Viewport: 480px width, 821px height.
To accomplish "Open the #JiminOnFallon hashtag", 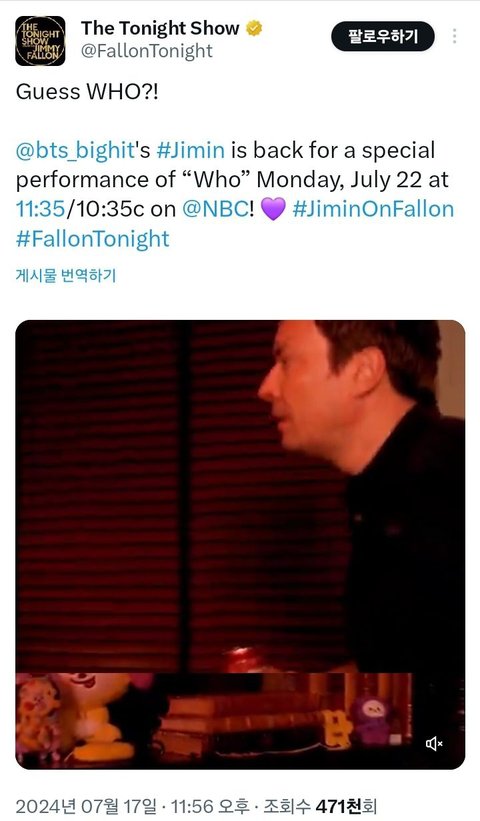I will (x=373, y=209).
